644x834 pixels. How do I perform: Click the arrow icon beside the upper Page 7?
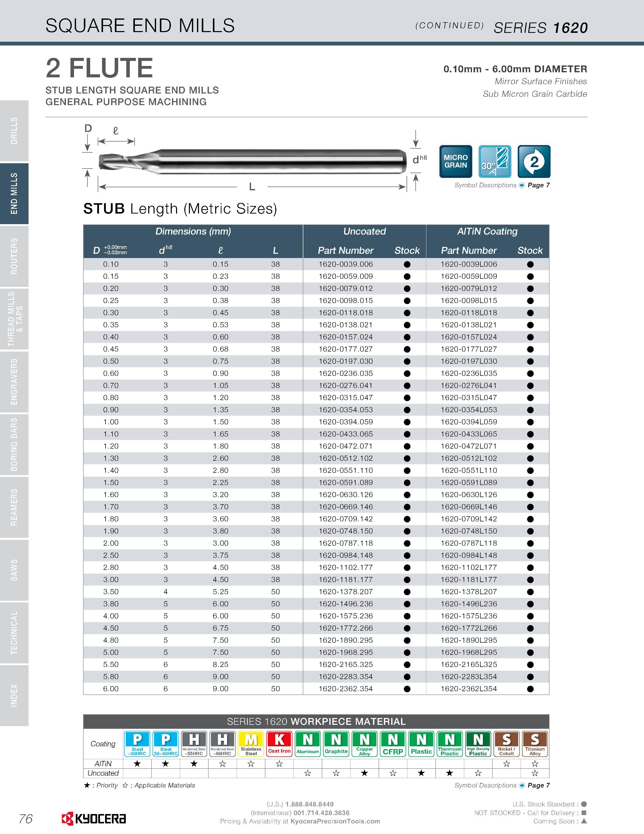click(x=522, y=185)
